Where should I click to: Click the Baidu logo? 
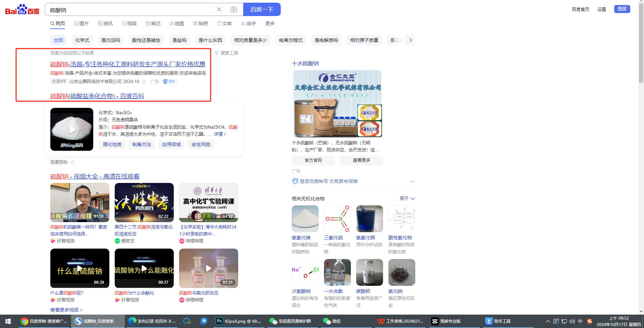(22, 10)
